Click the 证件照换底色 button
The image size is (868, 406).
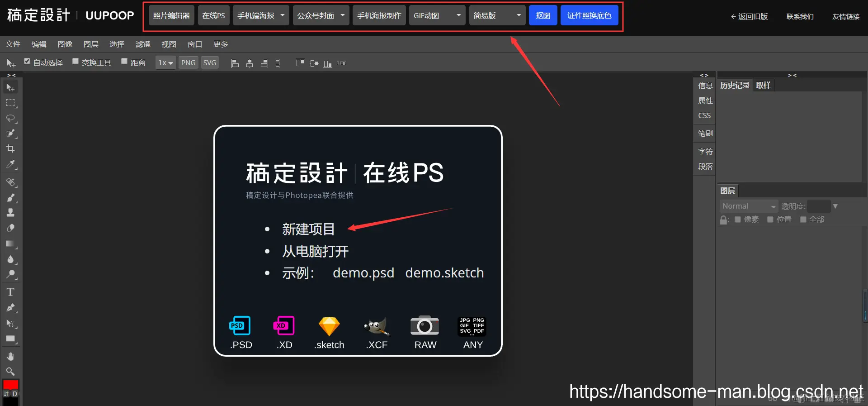(589, 15)
